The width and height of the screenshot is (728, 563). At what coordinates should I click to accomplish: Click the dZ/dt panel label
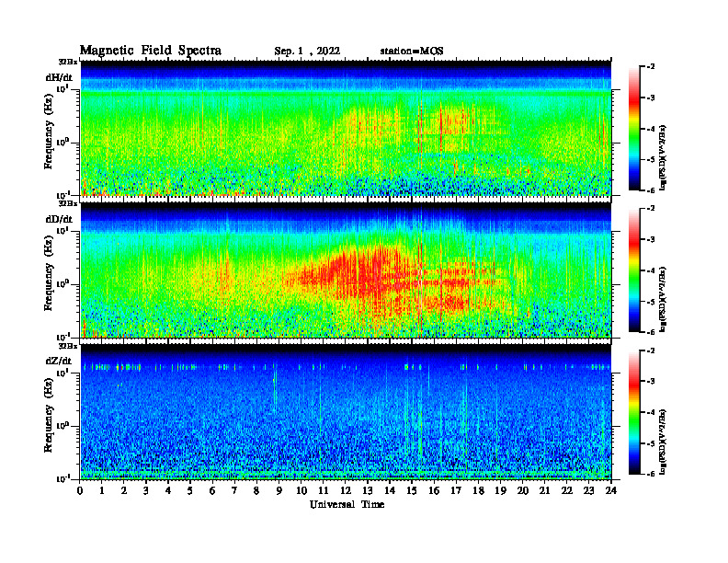tap(59, 361)
